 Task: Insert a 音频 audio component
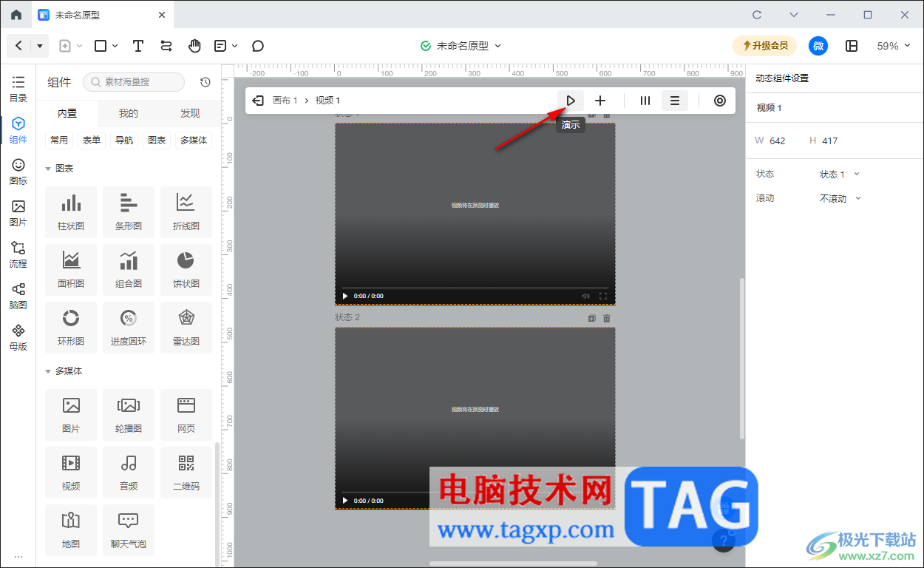click(x=129, y=473)
